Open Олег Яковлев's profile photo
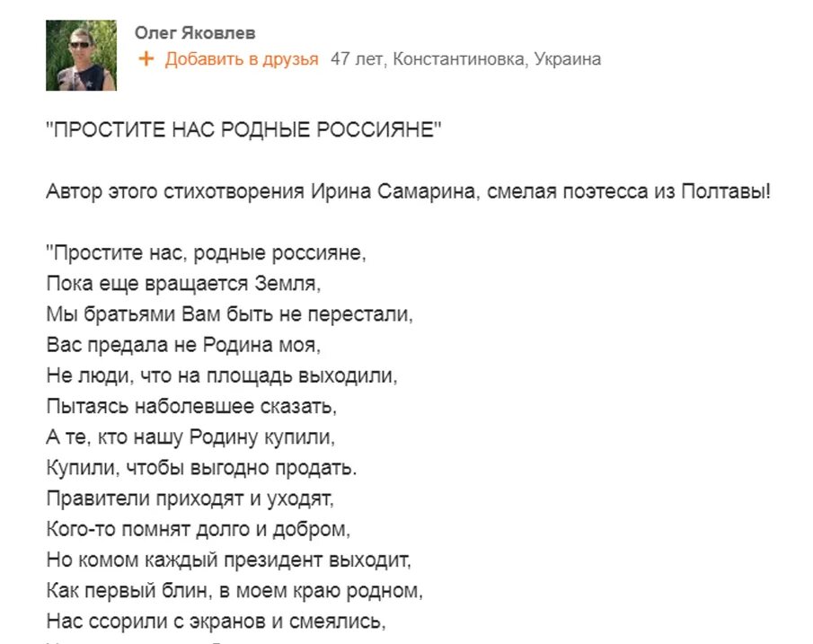The width and height of the screenshot is (813, 644). [81, 56]
